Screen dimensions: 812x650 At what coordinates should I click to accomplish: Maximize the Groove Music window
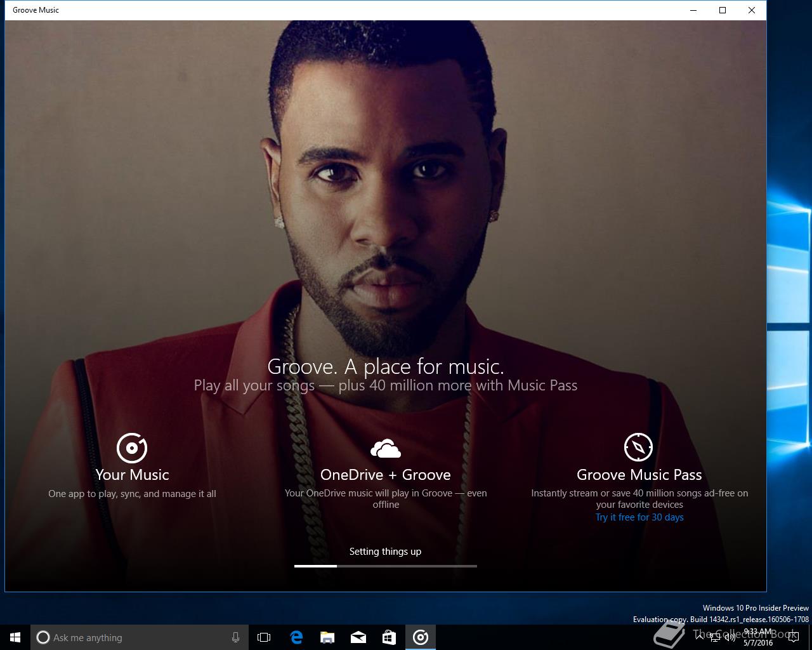coord(723,10)
